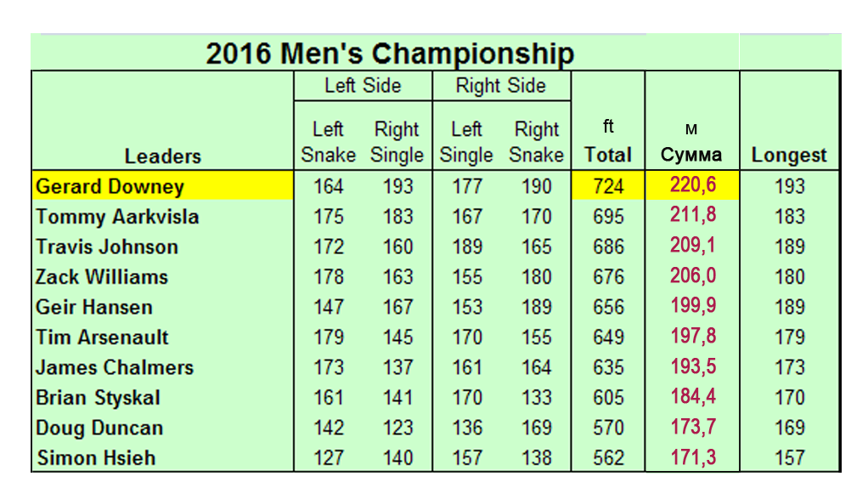Select the ft Total column header

point(608,140)
